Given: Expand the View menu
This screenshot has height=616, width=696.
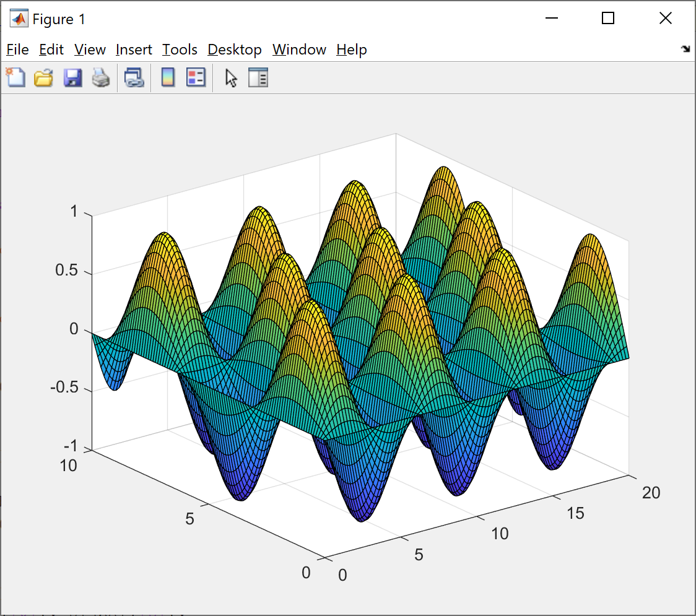Looking at the screenshot, I should [x=90, y=50].
